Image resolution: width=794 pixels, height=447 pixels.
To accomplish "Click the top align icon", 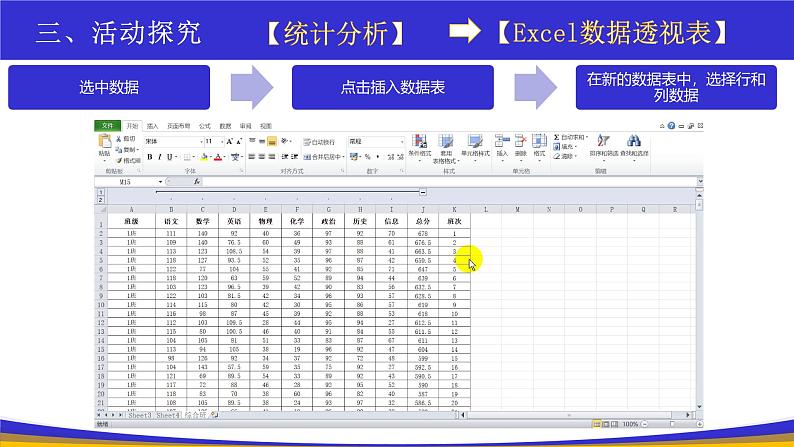I will pos(252,141).
